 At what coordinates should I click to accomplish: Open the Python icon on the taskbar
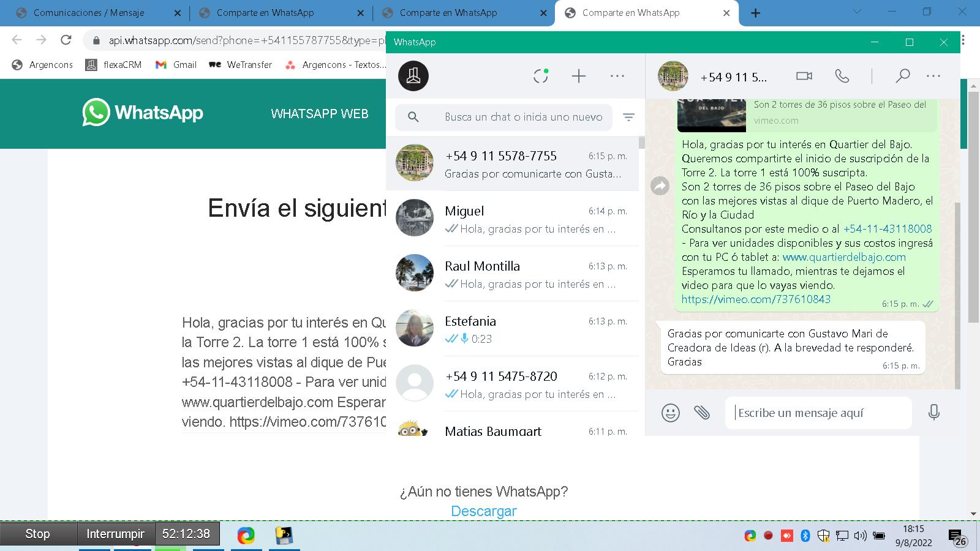pyautogui.click(x=284, y=536)
